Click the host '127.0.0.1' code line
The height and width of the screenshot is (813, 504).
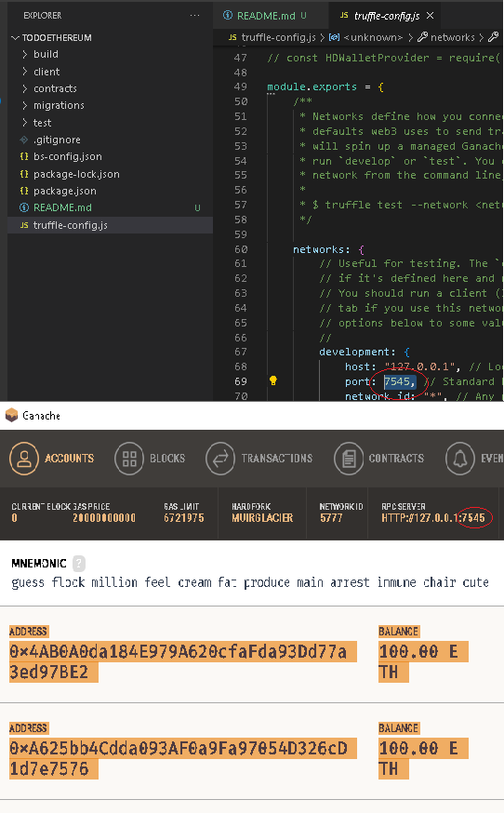click(423, 367)
